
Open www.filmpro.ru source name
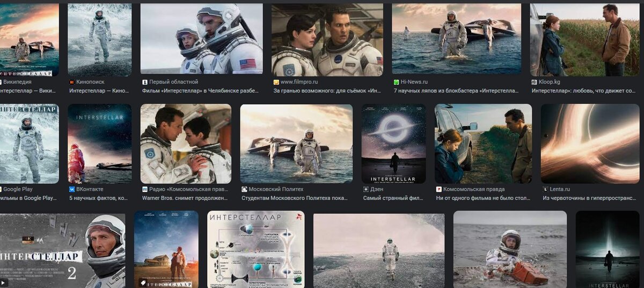click(299, 82)
